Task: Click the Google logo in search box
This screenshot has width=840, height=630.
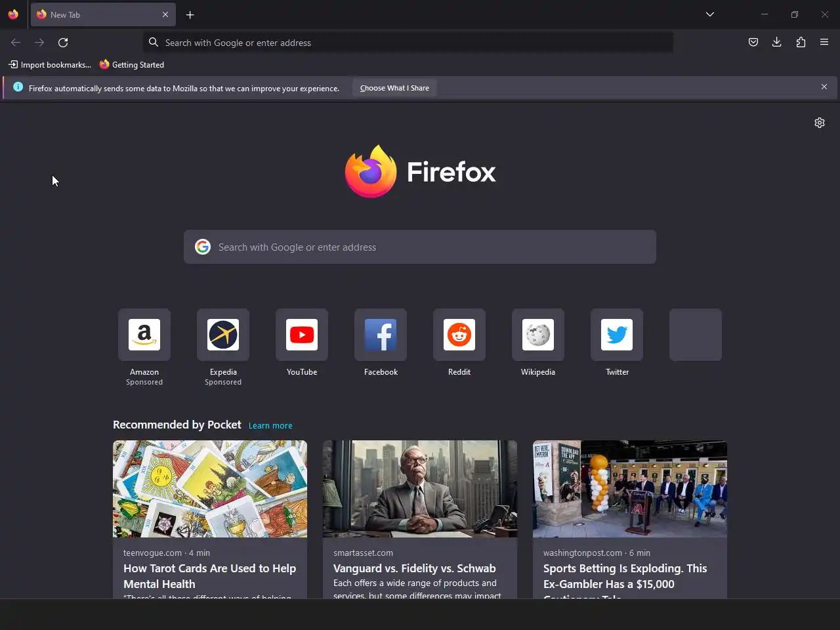Action: [203, 247]
